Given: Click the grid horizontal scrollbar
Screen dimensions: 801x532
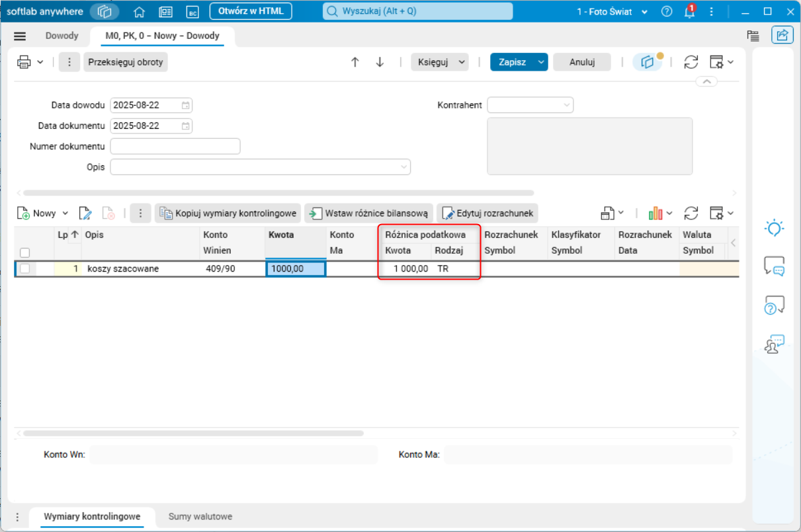Looking at the screenshot, I should tap(193, 434).
